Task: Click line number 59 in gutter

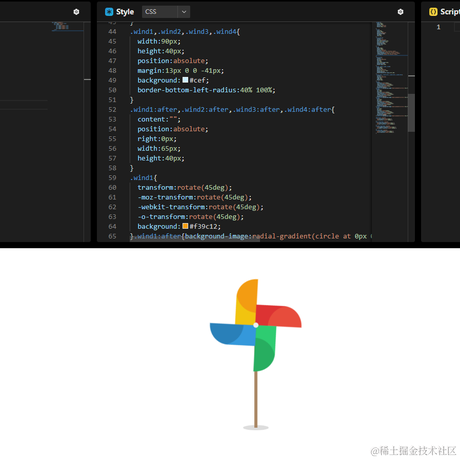Action: coord(112,178)
